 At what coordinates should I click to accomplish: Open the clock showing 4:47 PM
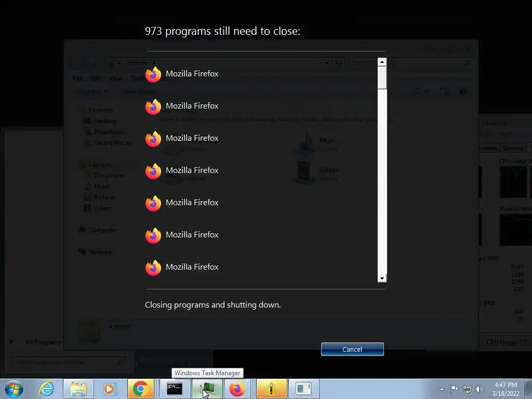[506, 389]
